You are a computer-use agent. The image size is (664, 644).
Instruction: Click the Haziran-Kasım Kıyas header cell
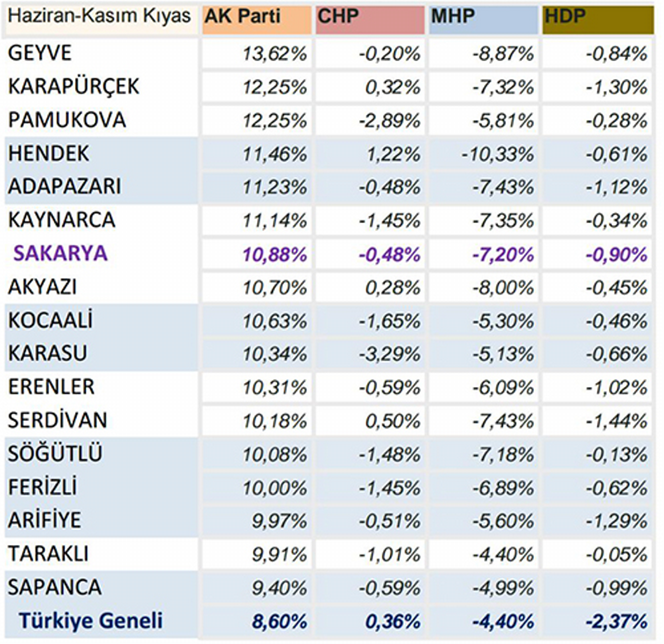[x=100, y=17]
